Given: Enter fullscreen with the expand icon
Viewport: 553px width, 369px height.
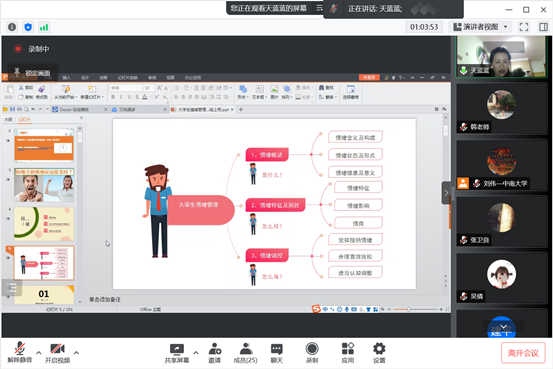Looking at the screenshot, I should point(524,27).
